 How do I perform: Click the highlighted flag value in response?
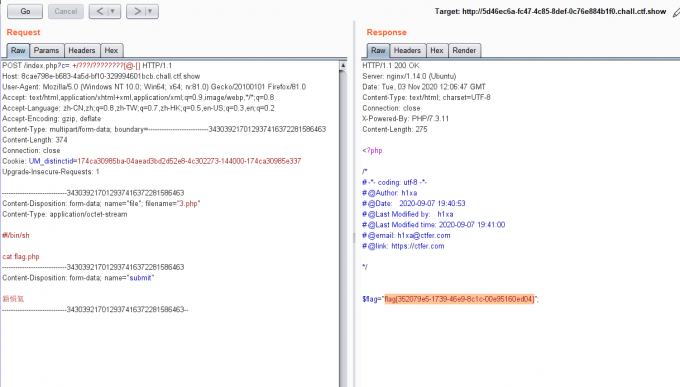click(x=459, y=299)
